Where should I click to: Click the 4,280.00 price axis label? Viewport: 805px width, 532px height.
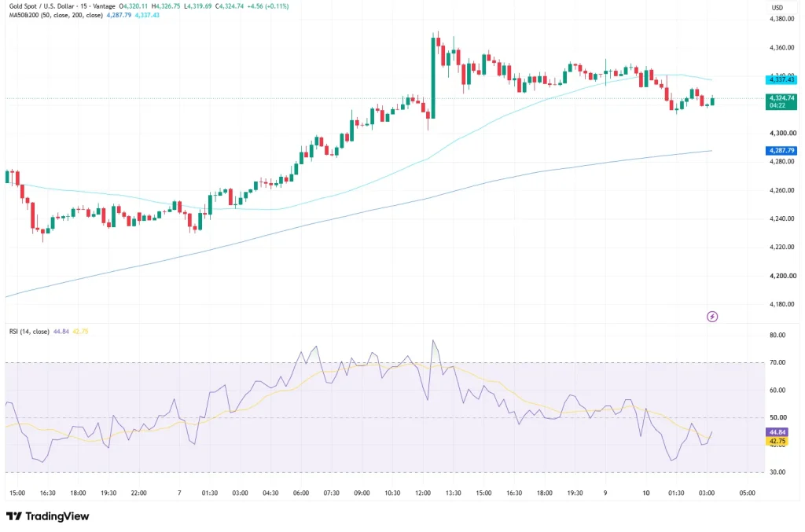coord(782,161)
